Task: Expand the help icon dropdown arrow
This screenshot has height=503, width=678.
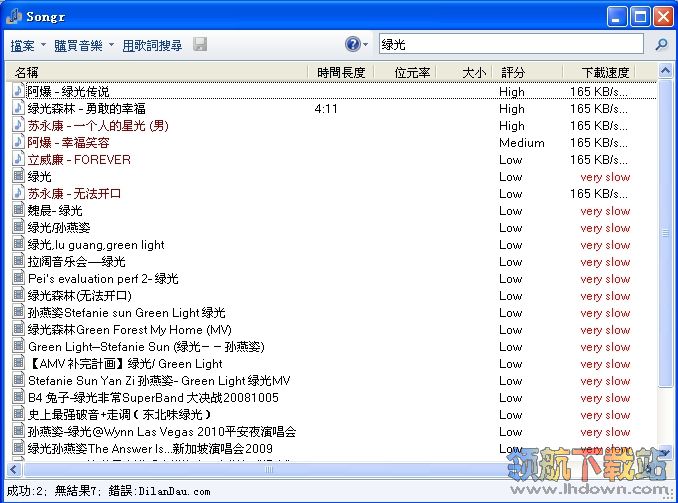Action: coord(365,45)
